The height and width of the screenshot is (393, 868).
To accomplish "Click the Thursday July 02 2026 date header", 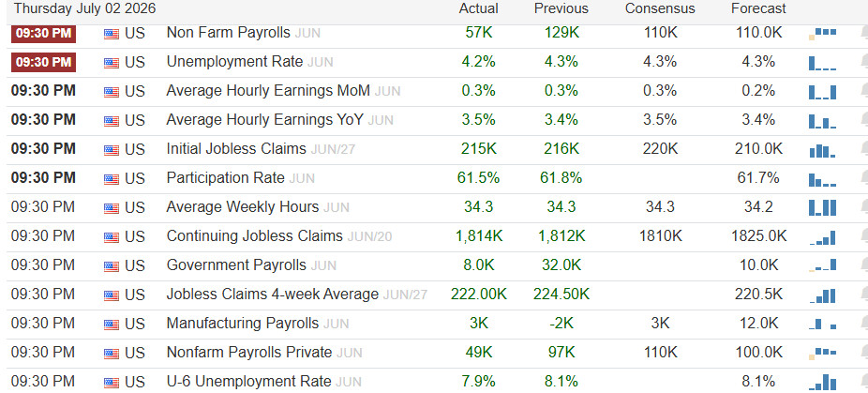I will coord(84,8).
